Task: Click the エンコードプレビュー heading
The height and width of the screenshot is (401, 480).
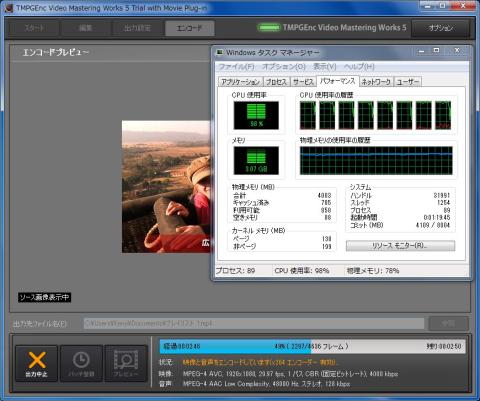Action: point(56,52)
